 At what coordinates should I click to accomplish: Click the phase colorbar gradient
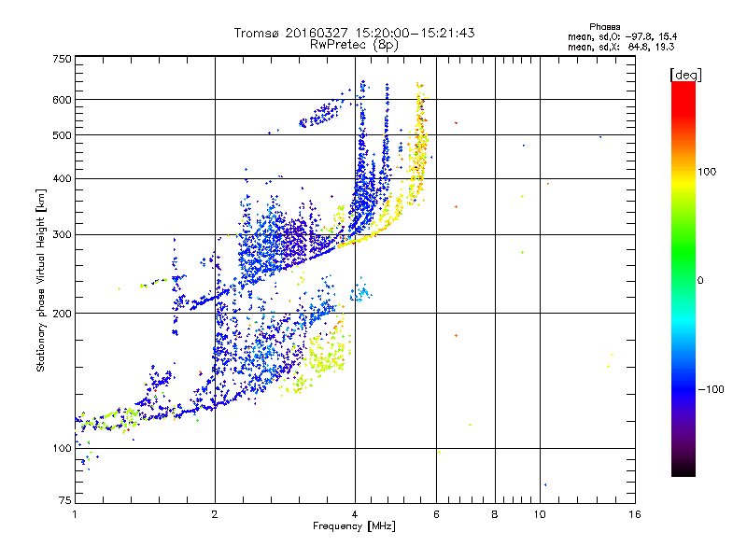click(684, 278)
